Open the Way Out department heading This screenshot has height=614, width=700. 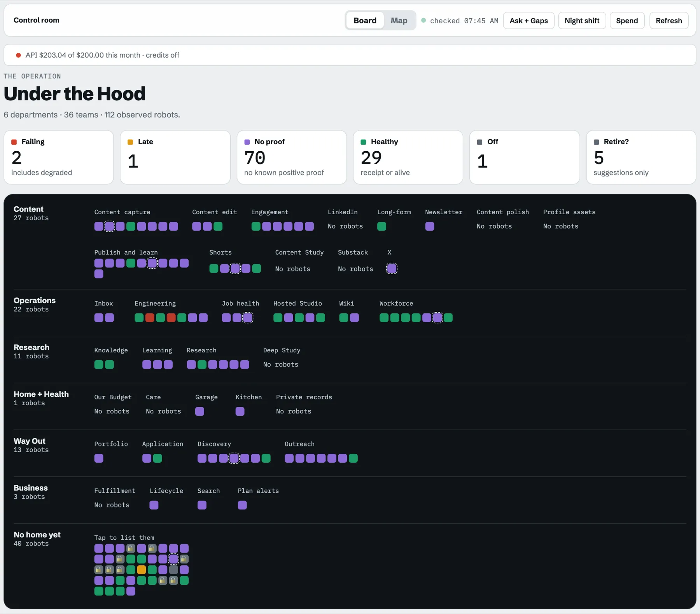30,441
